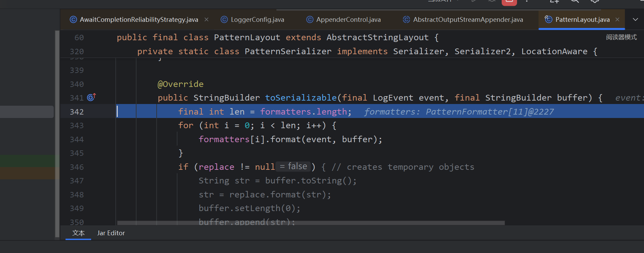
Task: Click the class icon on the LoggerConfig.java tab
Action: (224, 20)
